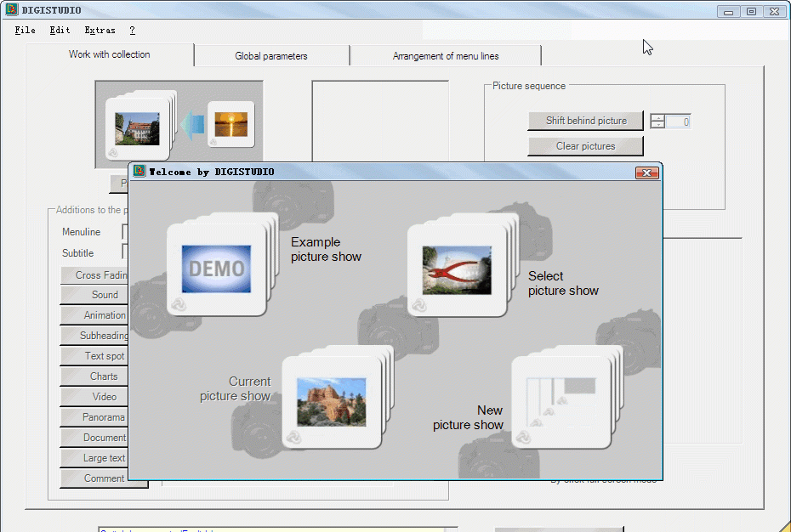
Task: Switch to Arrangement of menu lines tab
Action: (x=446, y=56)
